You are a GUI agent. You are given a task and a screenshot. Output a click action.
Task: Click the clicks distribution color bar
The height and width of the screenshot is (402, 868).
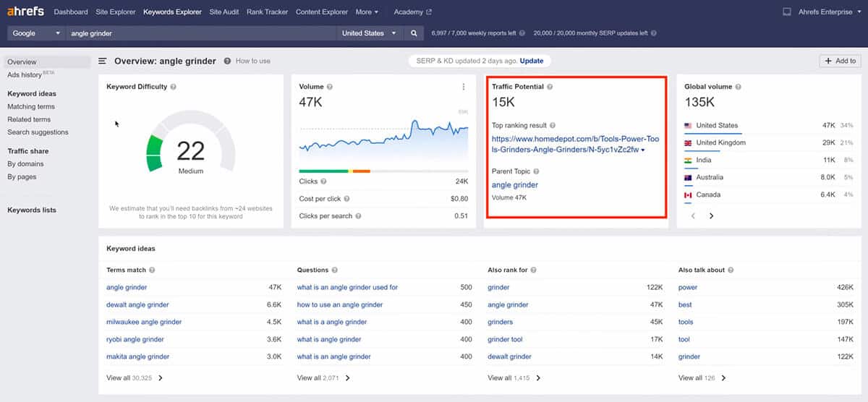(383, 171)
